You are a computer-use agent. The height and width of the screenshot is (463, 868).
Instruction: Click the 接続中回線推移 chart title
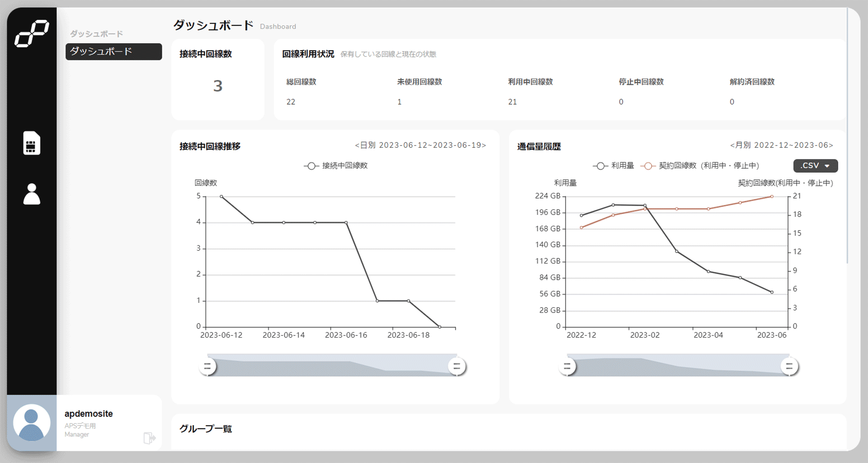pos(210,146)
